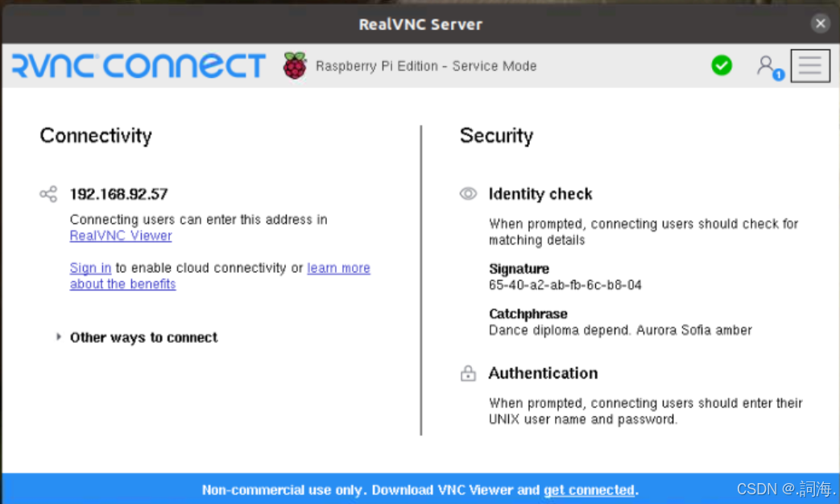Click Raspberry Pi Edition - Service Mode text
Image resolution: width=840 pixels, height=504 pixels.
426,66
